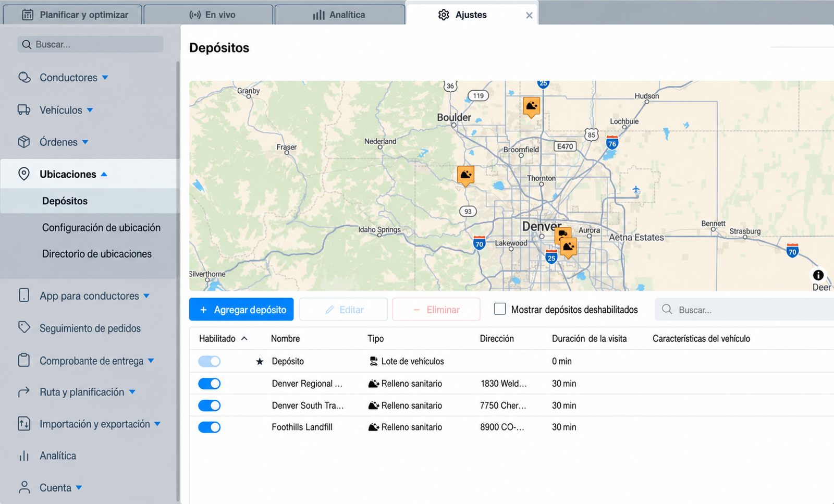834x504 pixels.
Task: Click the Ruta y planificación arrow icon
Action: [24, 392]
